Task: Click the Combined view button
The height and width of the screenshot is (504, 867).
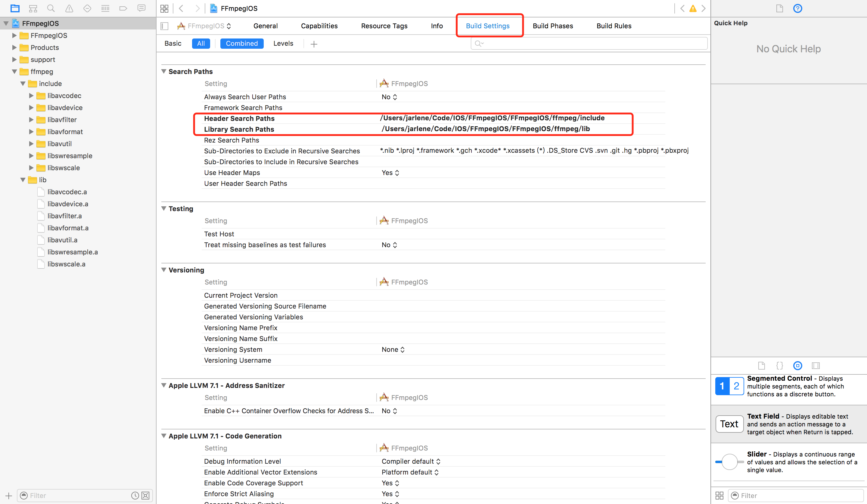Action: tap(241, 43)
